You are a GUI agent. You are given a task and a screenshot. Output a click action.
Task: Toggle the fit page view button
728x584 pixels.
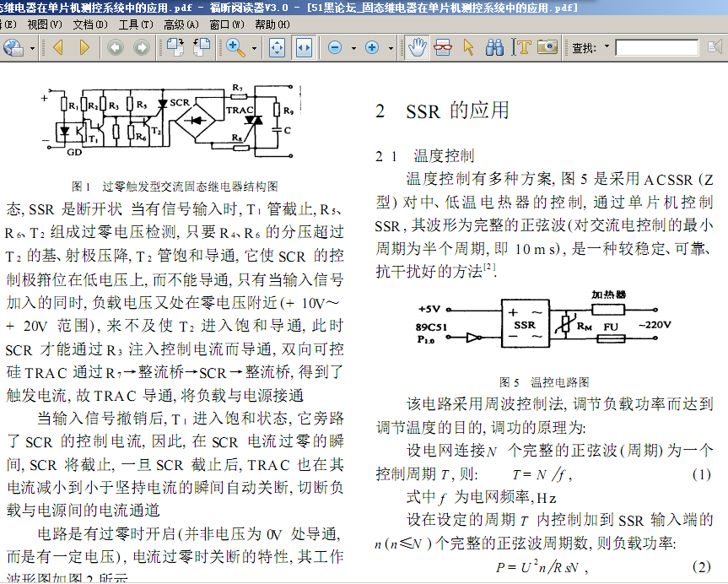pyautogui.click(x=278, y=47)
